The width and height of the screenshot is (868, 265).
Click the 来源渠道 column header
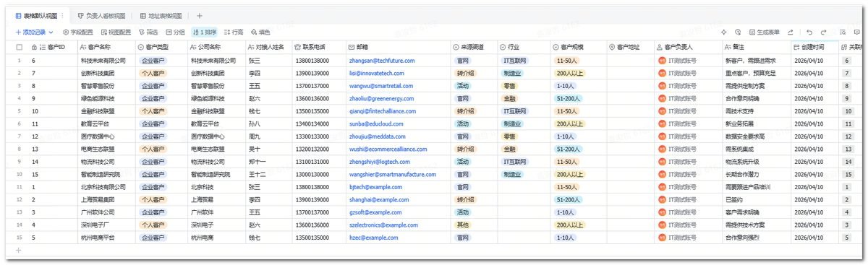tap(473, 47)
